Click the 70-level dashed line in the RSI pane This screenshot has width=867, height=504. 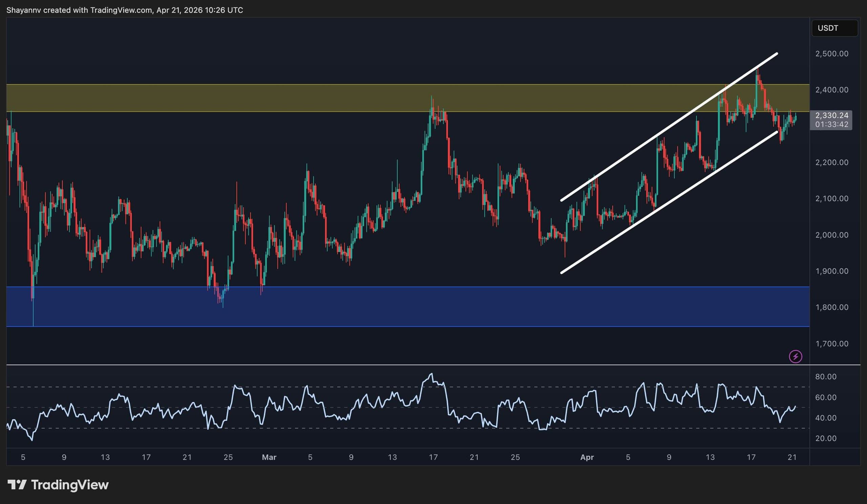(413, 387)
